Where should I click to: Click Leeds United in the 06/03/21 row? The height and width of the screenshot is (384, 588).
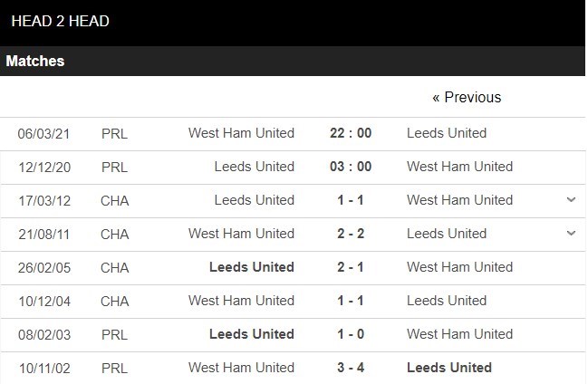point(447,132)
